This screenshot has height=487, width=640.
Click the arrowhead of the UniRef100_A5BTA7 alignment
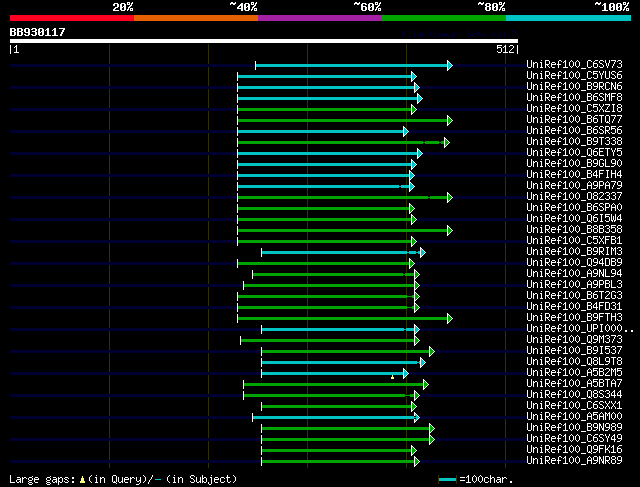point(426,385)
